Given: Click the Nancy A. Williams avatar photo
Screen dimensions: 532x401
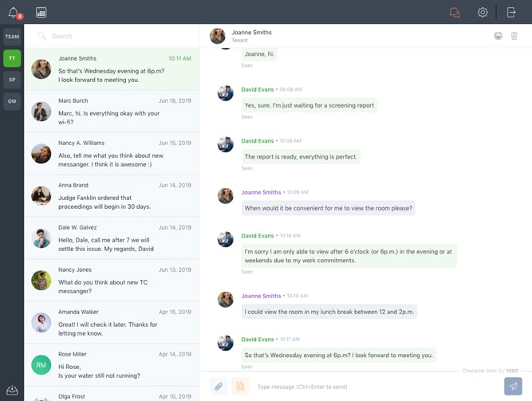Looking at the screenshot, I should click(x=41, y=154).
